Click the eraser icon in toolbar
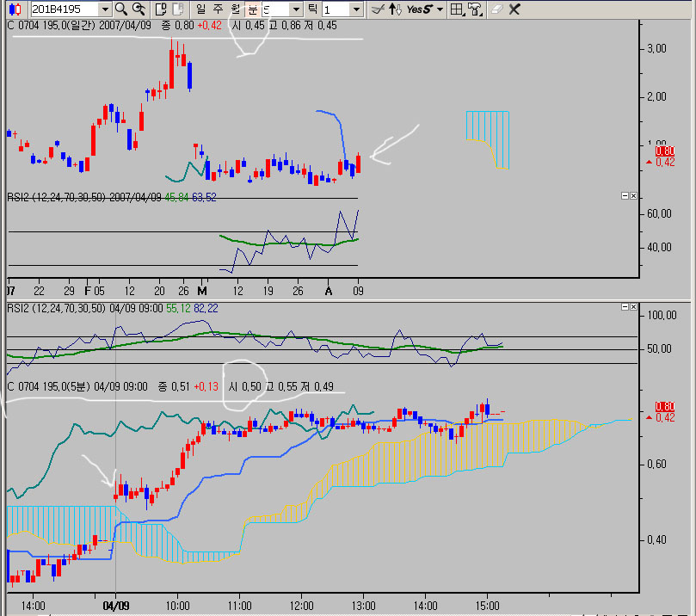Viewport: 696px width, 616px height. tap(496, 9)
